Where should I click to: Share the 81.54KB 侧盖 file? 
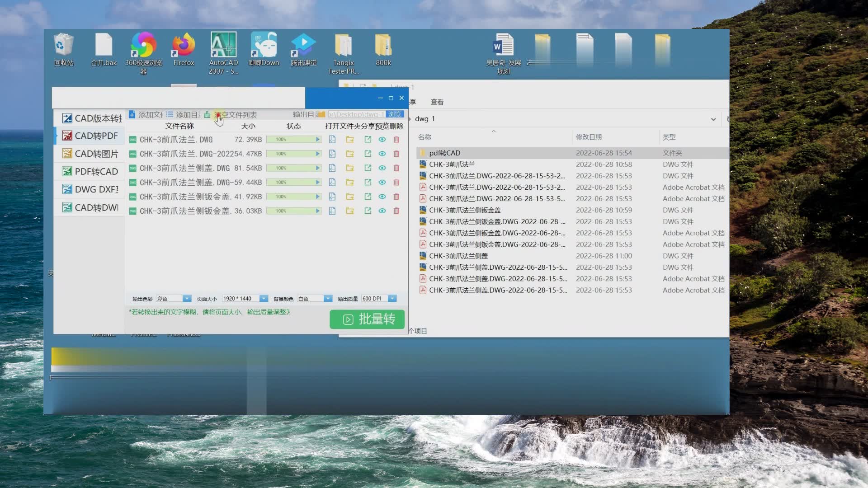click(368, 168)
